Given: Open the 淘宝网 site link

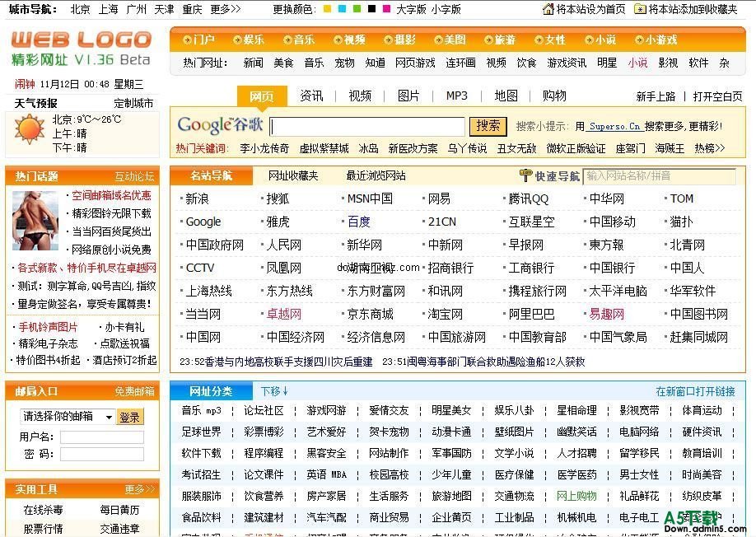Looking at the screenshot, I should 445,315.
